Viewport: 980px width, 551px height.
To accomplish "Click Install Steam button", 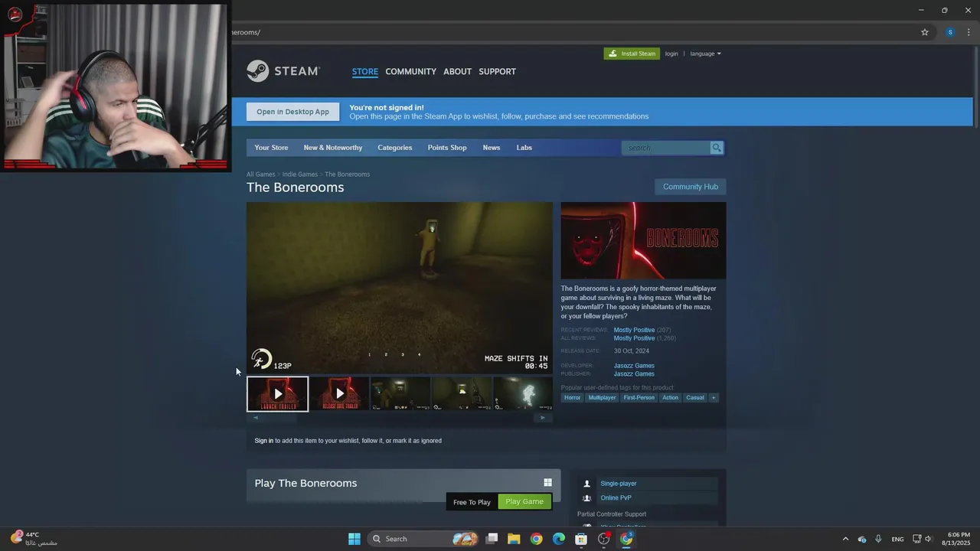I will pos(632,54).
